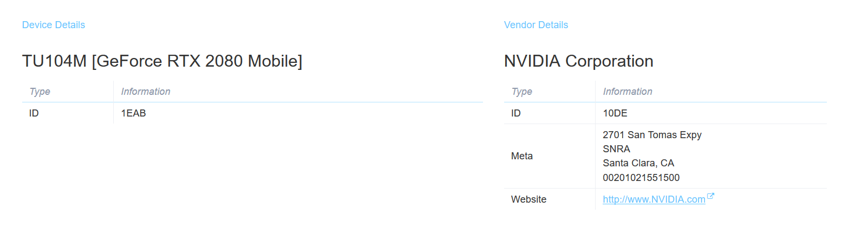Select the ID label in device table
Viewport: 868px width, 233px height.
pos(34,113)
